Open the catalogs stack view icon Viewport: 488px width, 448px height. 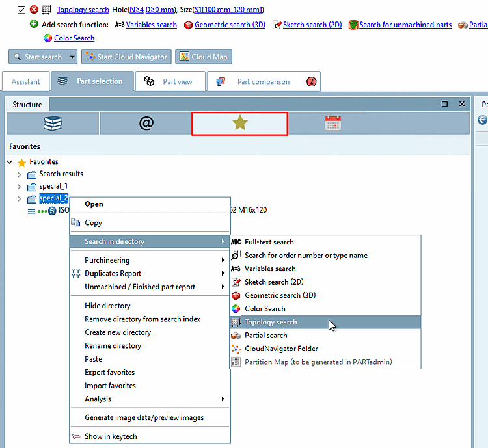coord(53,124)
